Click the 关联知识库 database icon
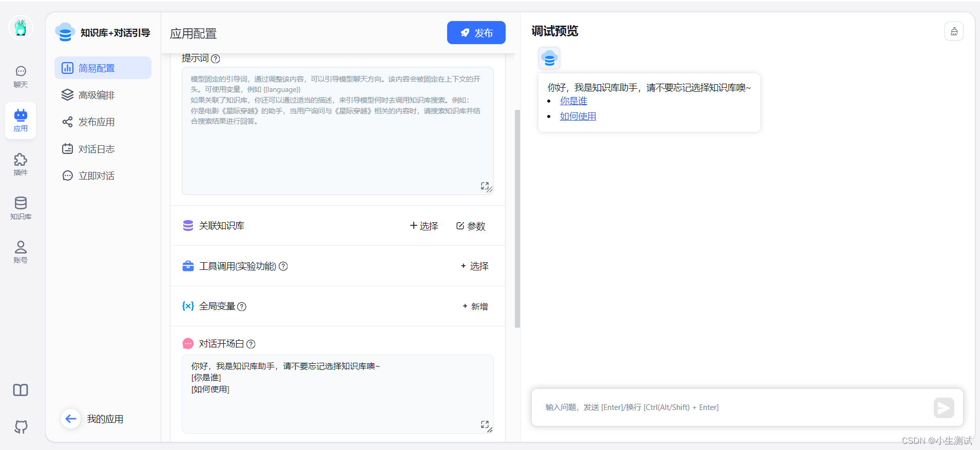The height and width of the screenshot is (450, 980). click(188, 226)
